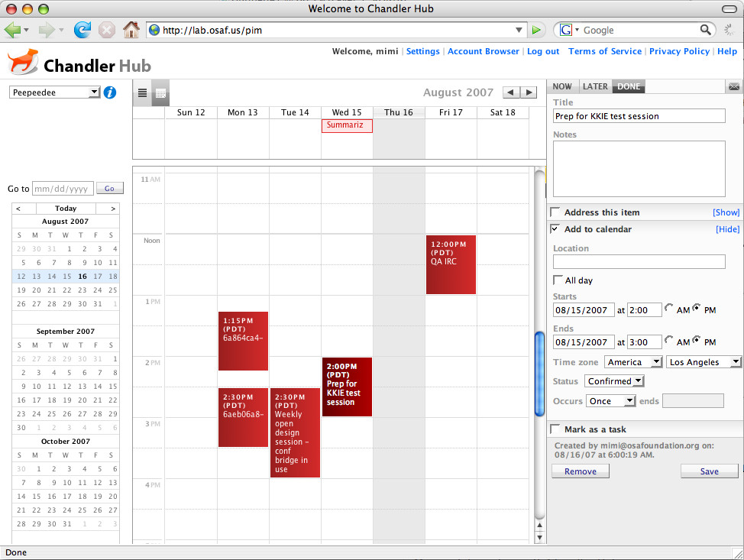Open the Confirmed status dropdown

coord(614,381)
